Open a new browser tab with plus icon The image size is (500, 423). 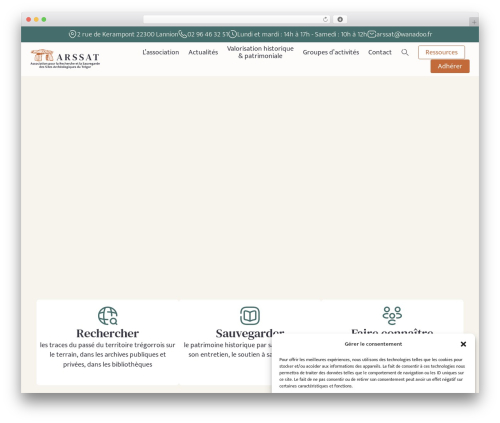pyautogui.click(x=474, y=22)
